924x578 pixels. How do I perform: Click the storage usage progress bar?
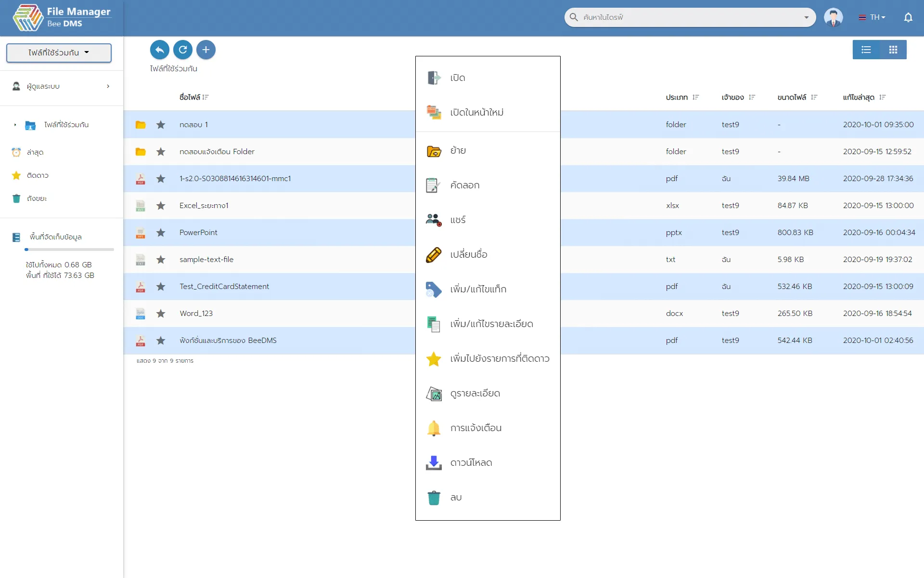69,250
